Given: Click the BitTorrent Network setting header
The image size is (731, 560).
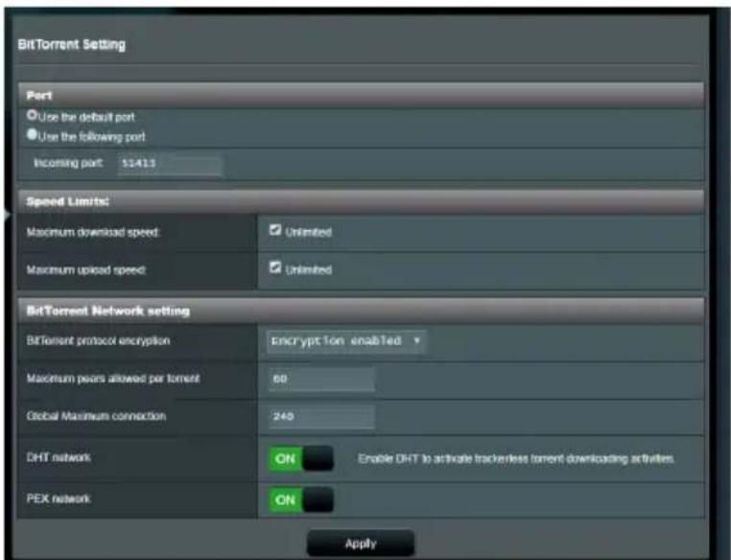Looking at the screenshot, I should tap(361, 311).
